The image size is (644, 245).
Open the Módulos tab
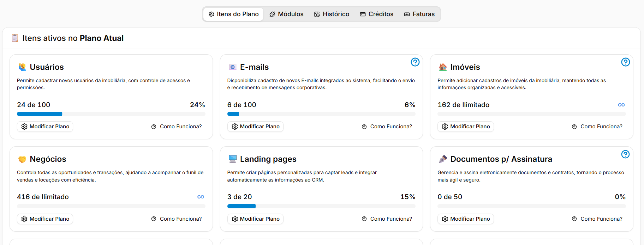pyautogui.click(x=286, y=14)
